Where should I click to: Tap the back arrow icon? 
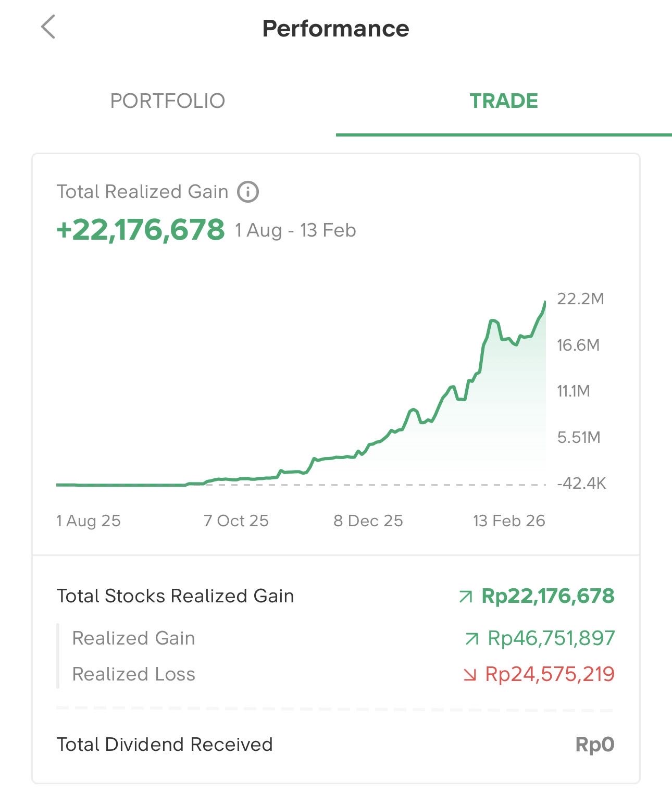(x=48, y=27)
